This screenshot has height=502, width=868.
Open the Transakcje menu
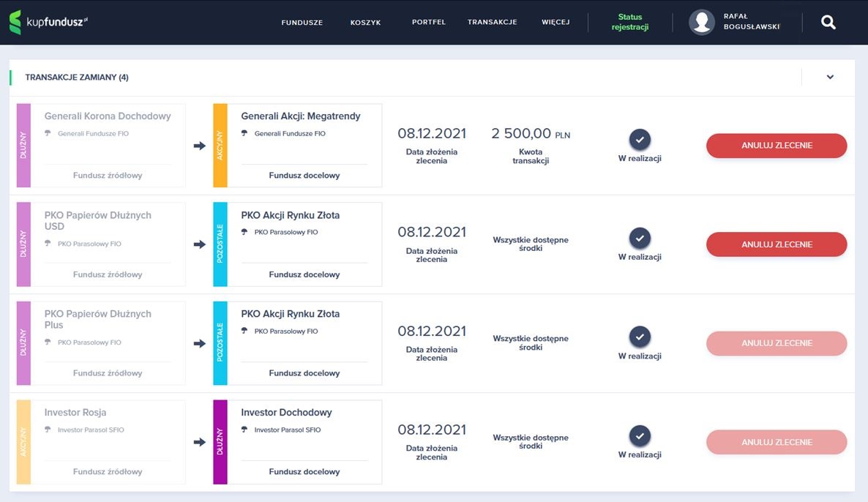(x=492, y=22)
